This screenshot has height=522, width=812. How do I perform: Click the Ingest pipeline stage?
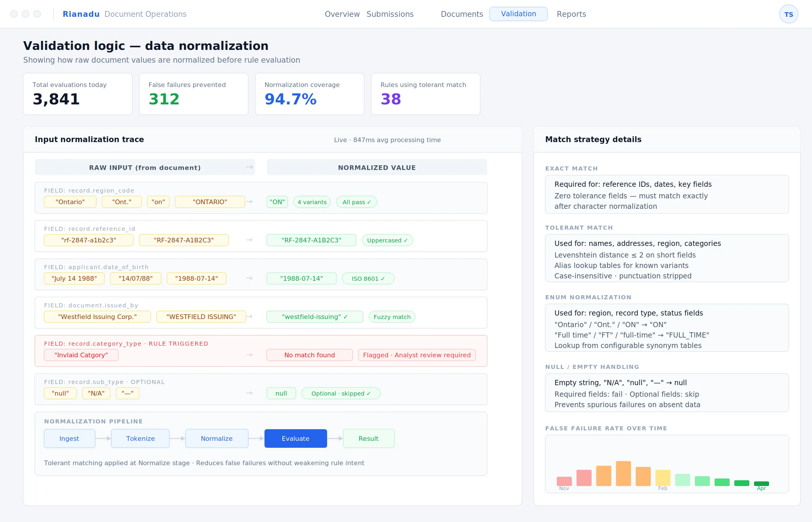coord(69,438)
